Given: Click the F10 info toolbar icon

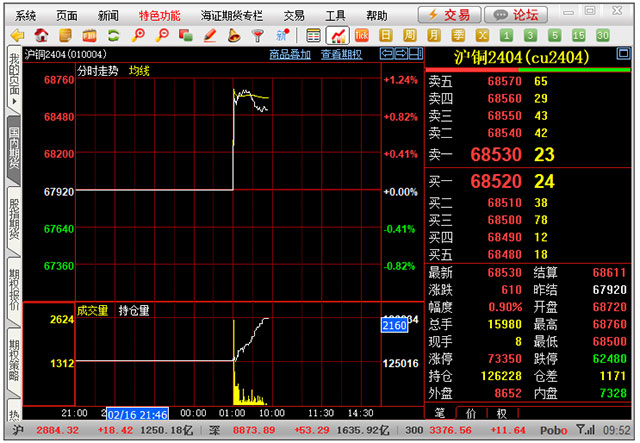Looking at the screenshot, I should coord(89,36).
